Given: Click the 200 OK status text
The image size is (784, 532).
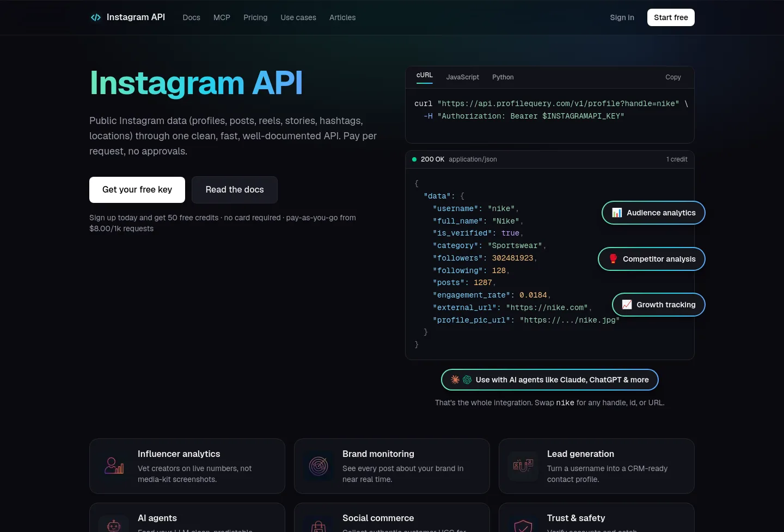Looking at the screenshot, I should [x=432, y=159].
